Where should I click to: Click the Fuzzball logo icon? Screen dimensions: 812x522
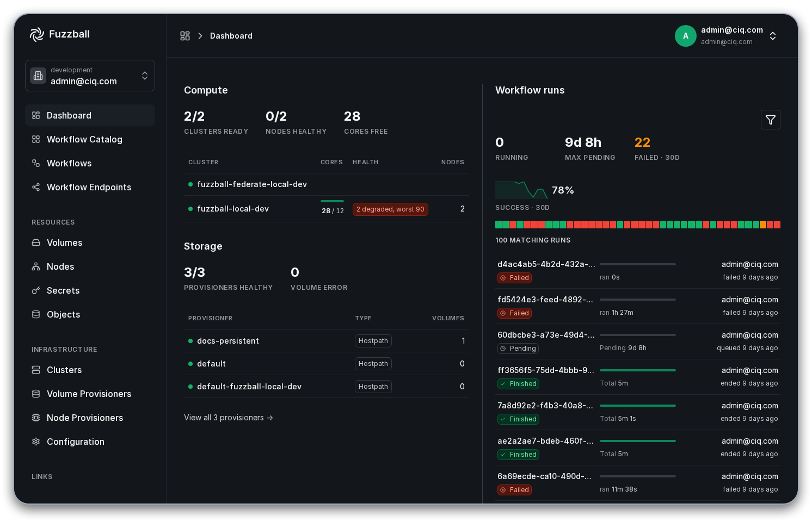point(37,34)
